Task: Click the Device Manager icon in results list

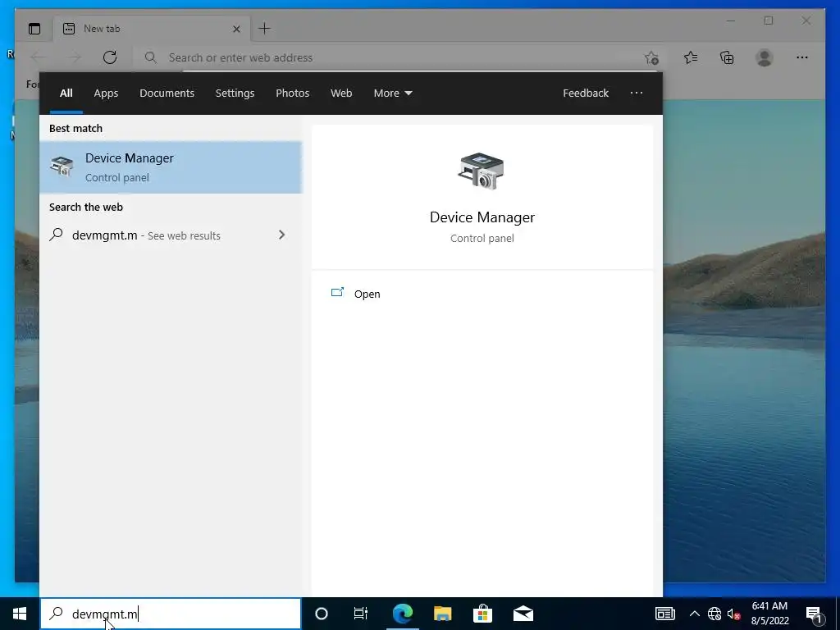Action: click(62, 167)
